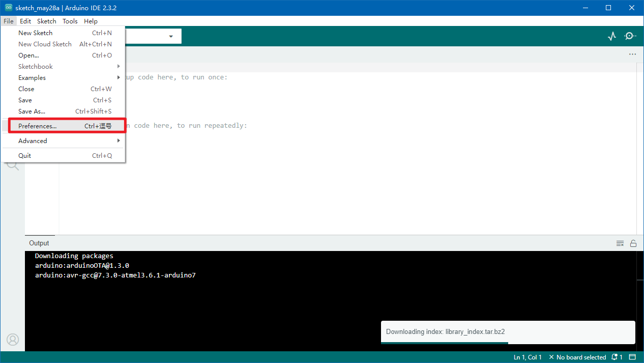This screenshot has width=644, height=363.
Task: Close the Arduino IDE window
Action: (x=632, y=8)
